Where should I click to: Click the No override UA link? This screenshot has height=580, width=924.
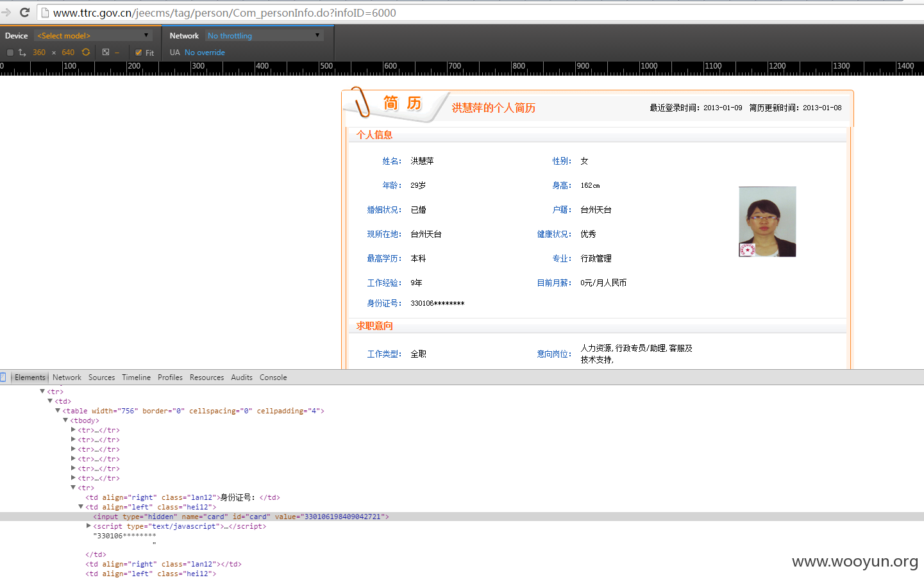click(205, 53)
